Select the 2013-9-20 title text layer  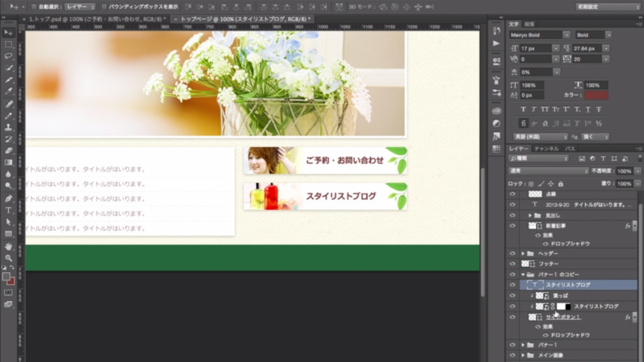click(578, 205)
